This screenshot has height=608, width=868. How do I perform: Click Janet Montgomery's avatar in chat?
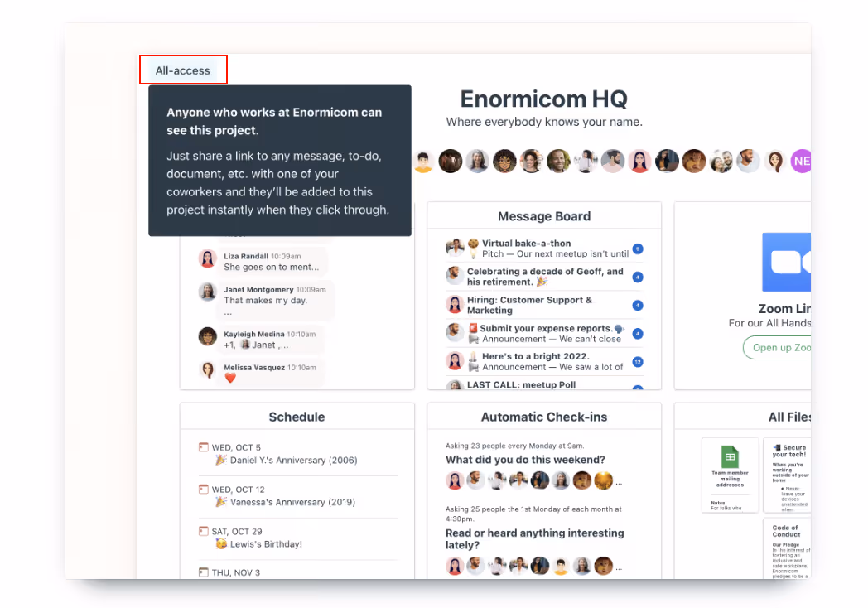tap(208, 292)
